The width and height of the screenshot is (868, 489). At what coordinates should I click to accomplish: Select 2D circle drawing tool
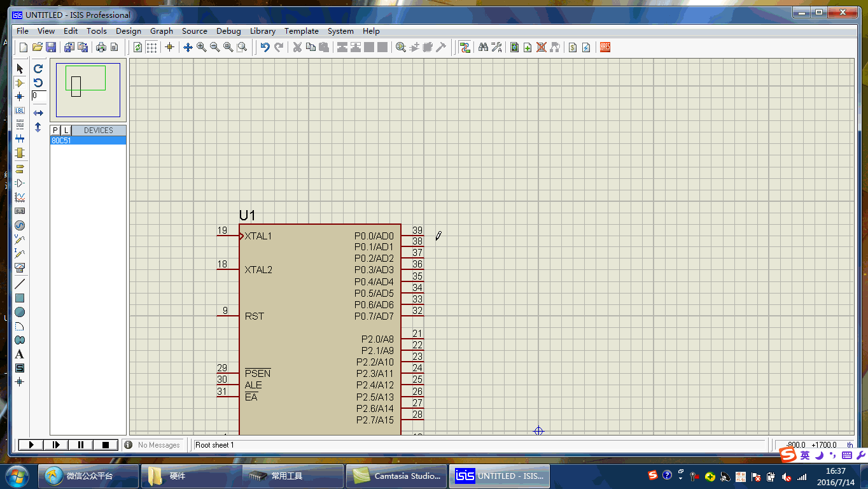[x=20, y=312]
